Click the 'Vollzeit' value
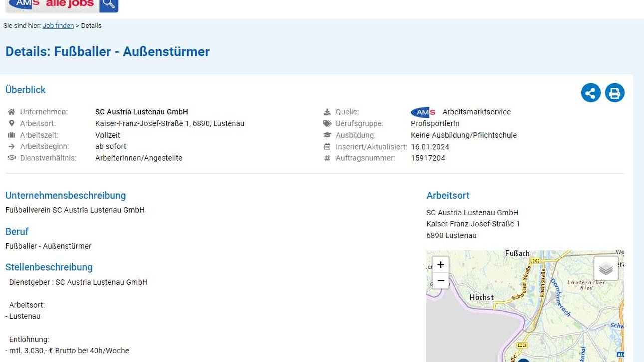Viewport: 644px width, 362px height. [x=108, y=135]
